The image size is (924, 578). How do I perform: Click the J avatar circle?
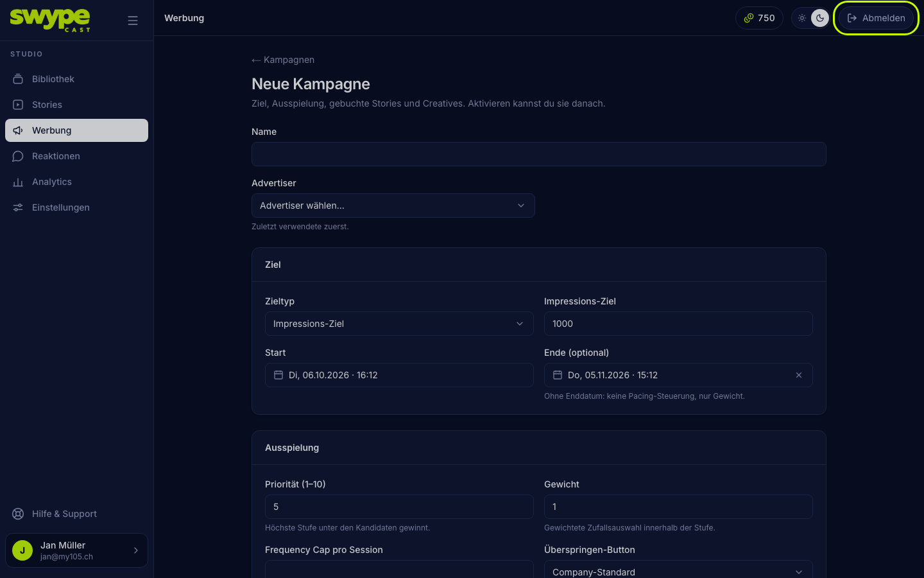tap(22, 550)
